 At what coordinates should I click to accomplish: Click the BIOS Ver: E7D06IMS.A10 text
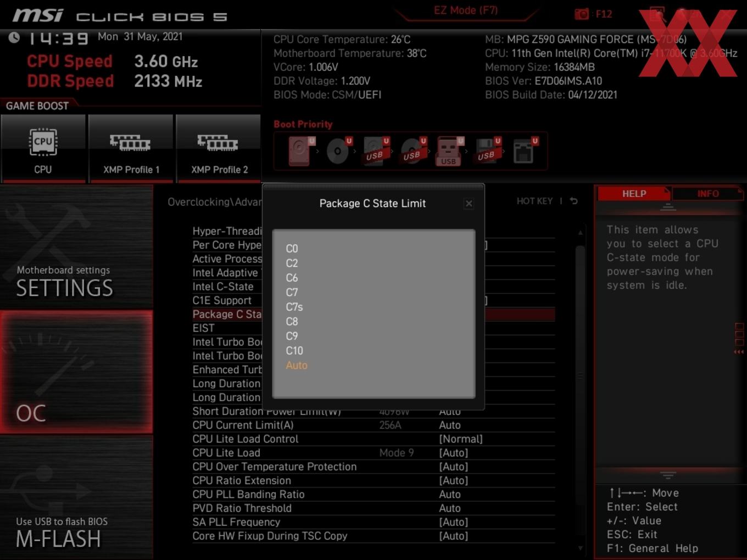(x=544, y=81)
